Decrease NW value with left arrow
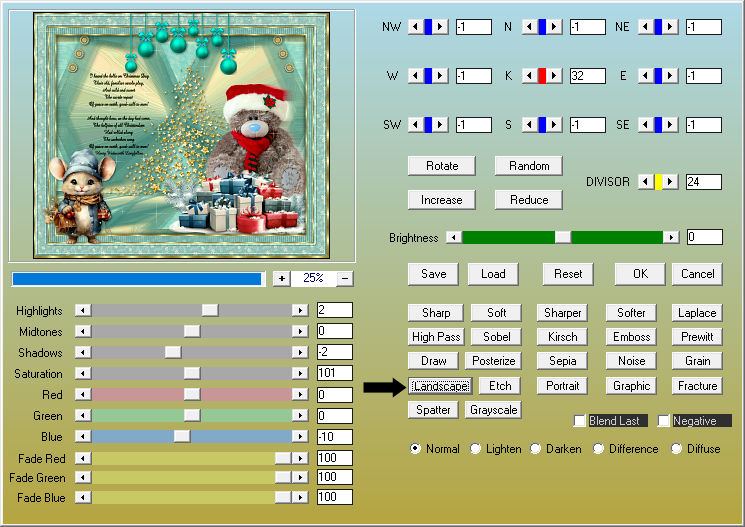This screenshot has width=745, height=527. pos(415,27)
